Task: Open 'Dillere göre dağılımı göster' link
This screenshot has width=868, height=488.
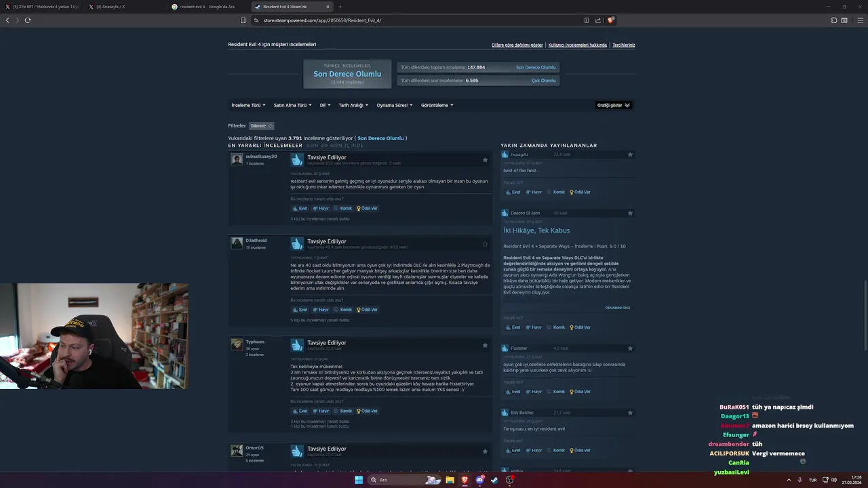Action: pos(517,45)
